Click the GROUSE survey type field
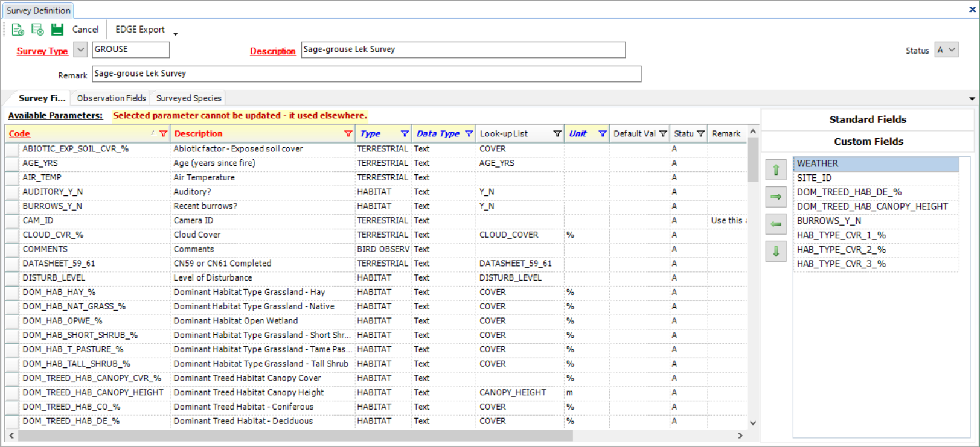 [130, 49]
